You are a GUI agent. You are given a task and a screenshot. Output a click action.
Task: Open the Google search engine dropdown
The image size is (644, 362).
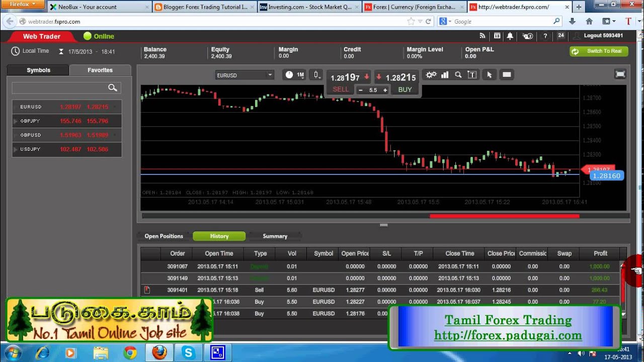(x=444, y=22)
